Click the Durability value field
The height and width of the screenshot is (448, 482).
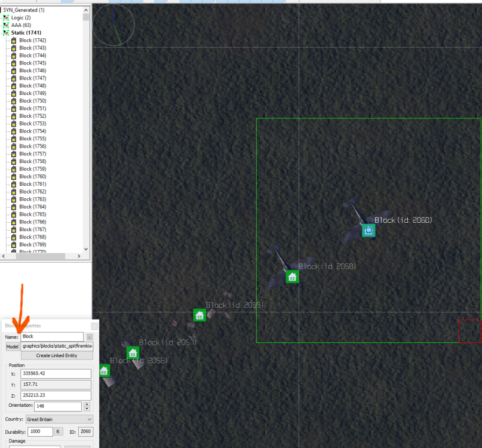[40, 432]
